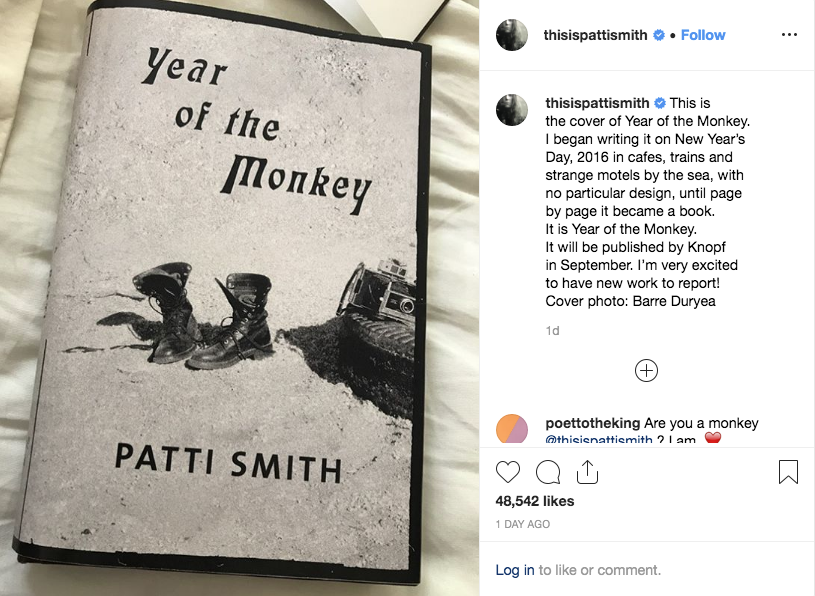View the 48,542 likes list
Viewport: 815px width, 596px height.
tap(535, 501)
